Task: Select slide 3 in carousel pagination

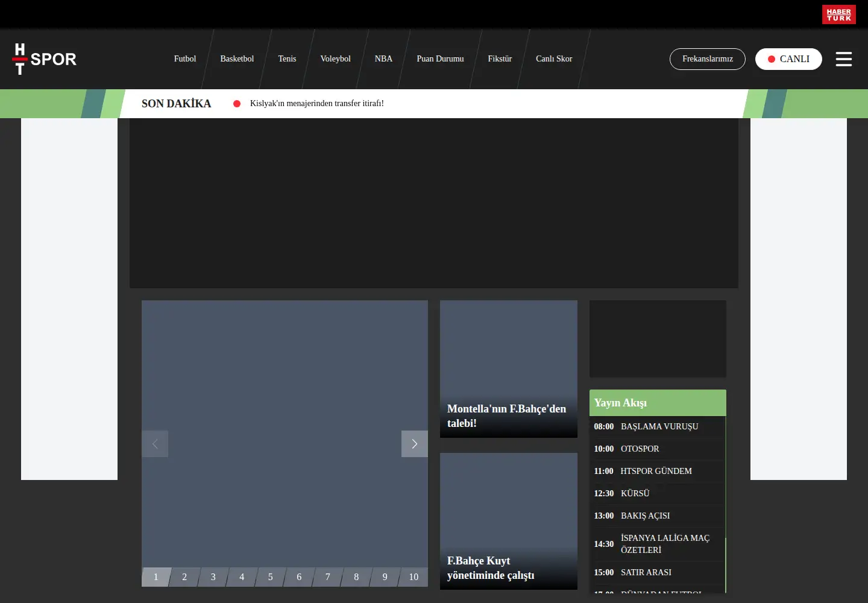Action: pyautogui.click(x=213, y=577)
